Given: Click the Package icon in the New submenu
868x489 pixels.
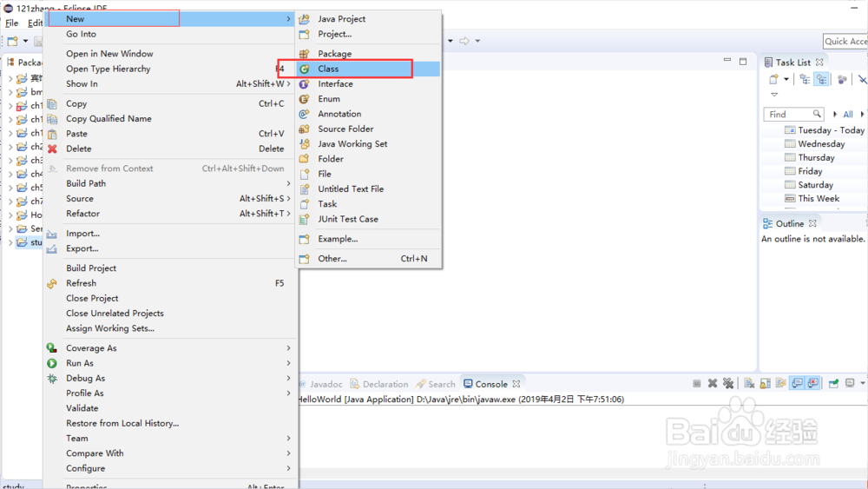Looking at the screenshot, I should (304, 54).
